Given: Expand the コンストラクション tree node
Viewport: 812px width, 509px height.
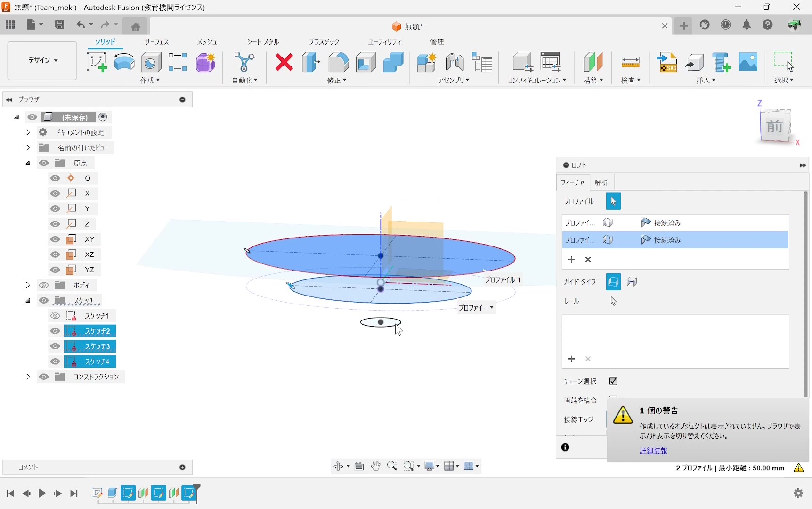Looking at the screenshot, I should click(27, 377).
